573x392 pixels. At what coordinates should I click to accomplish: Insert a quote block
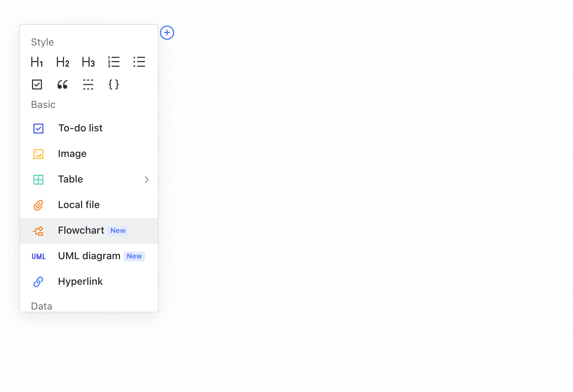(x=63, y=85)
